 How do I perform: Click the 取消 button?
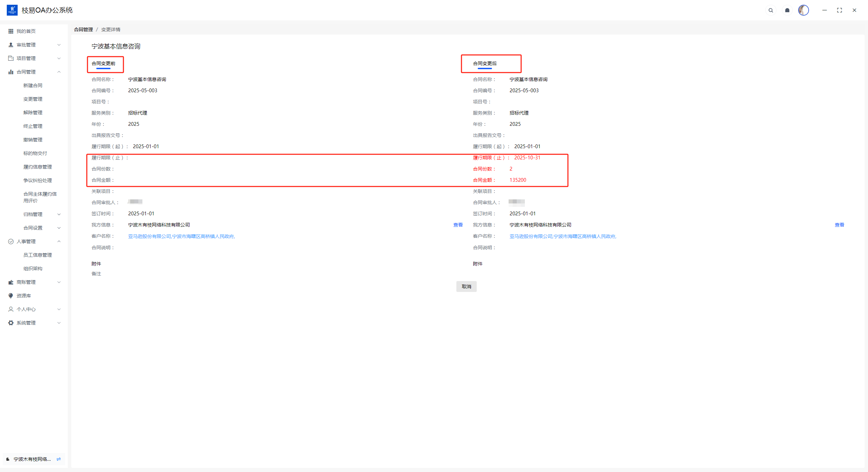466,287
